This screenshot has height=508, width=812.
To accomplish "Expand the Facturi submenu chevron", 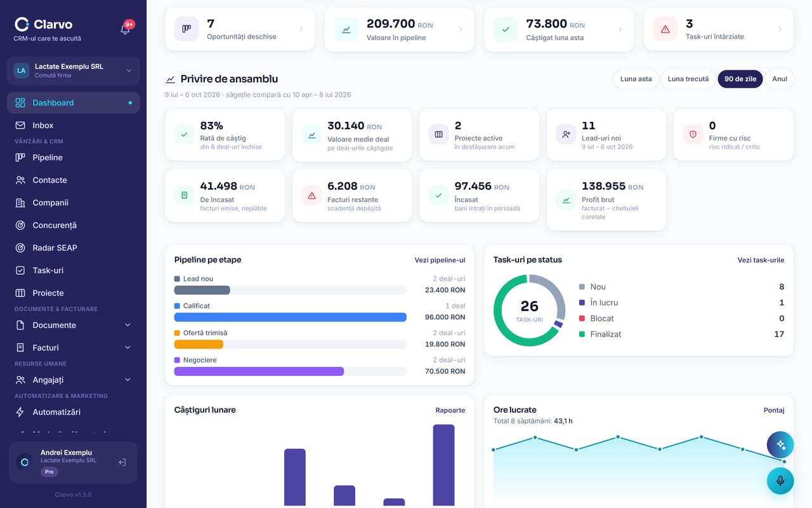I will (x=128, y=347).
